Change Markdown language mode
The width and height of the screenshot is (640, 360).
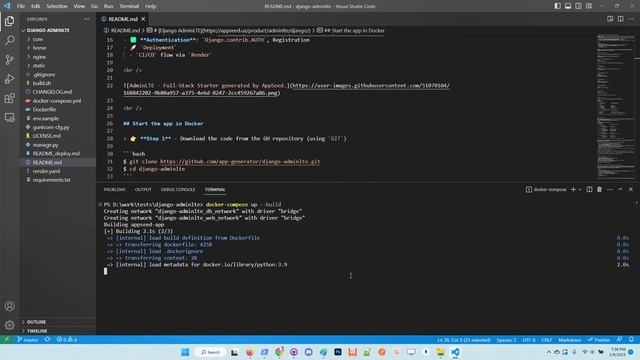pos(570,340)
